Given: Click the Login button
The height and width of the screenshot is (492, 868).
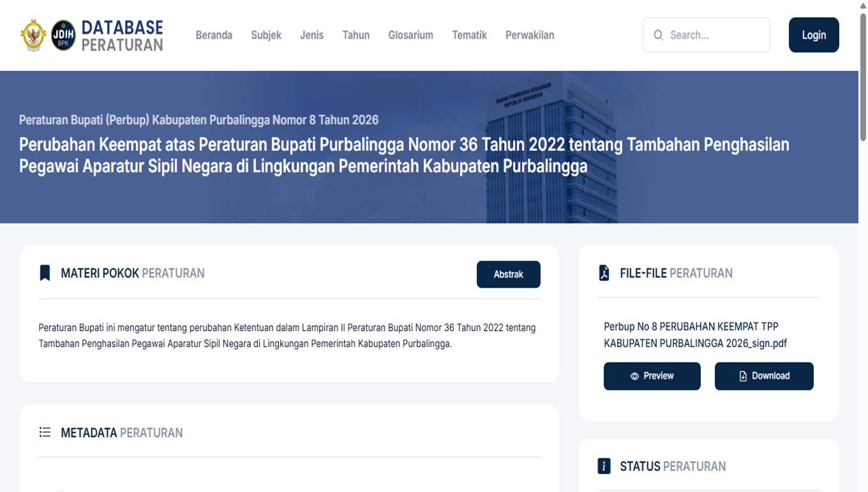Looking at the screenshot, I should 814,35.
